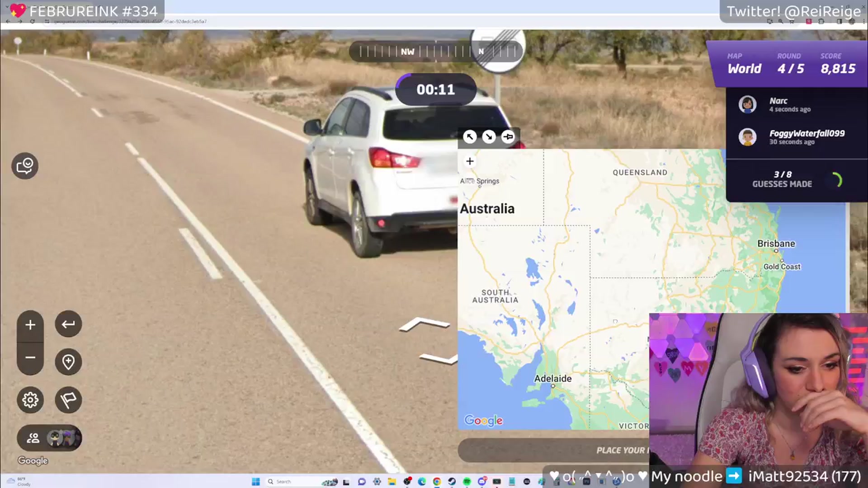868x488 pixels.
Task: Enlarge the guess map with the up-left arrow
Action: pos(470,136)
